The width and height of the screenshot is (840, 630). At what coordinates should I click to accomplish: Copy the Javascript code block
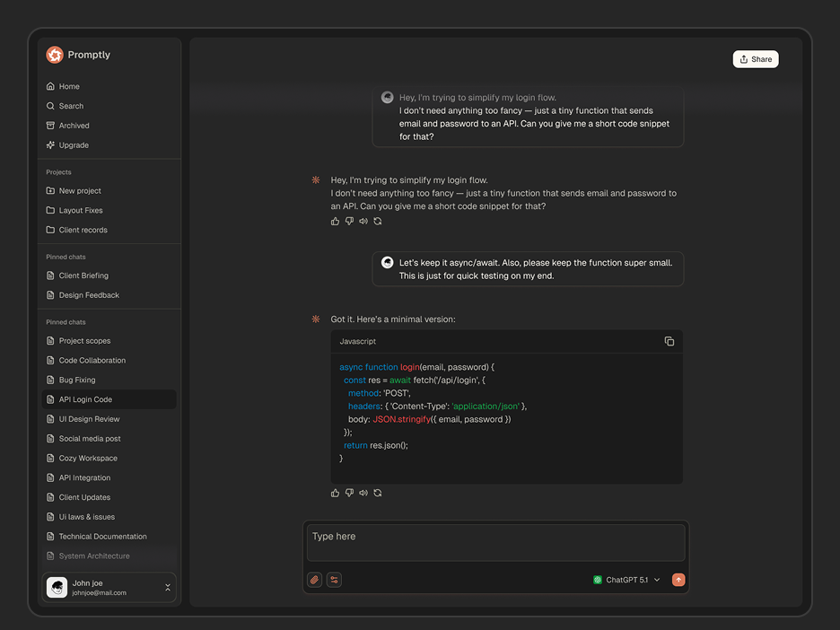click(669, 341)
